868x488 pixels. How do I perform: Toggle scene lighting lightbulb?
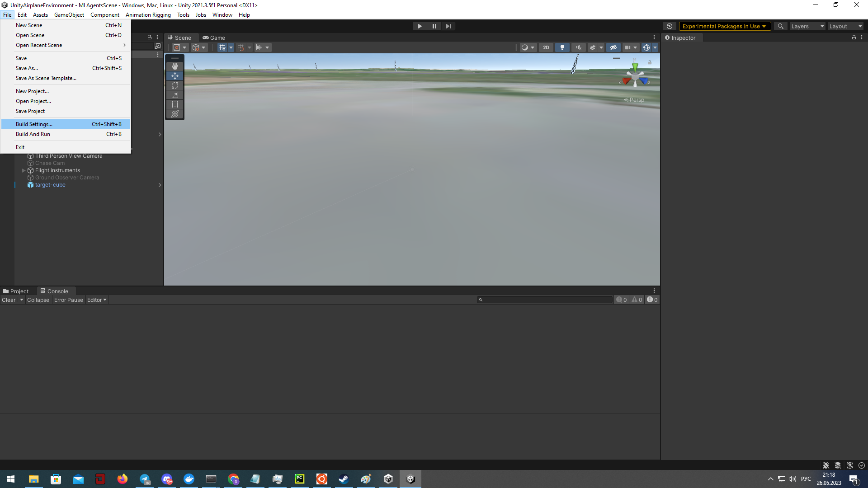coord(562,47)
